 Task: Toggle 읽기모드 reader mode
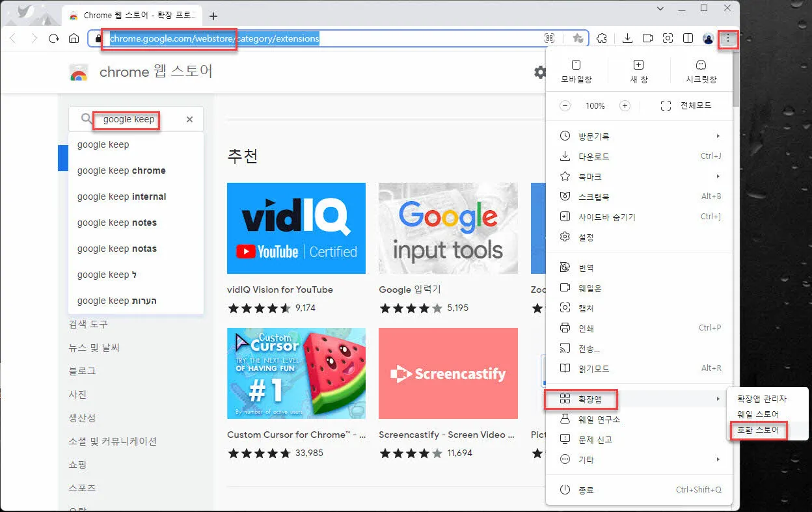(x=640, y=368)
